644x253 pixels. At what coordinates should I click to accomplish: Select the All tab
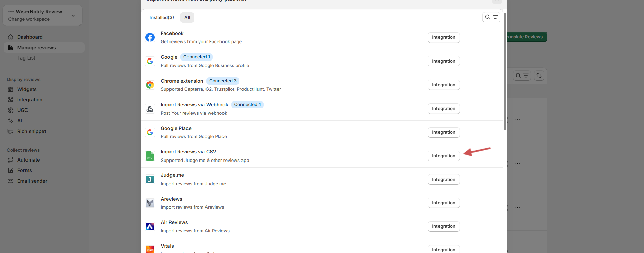(187, 18)
